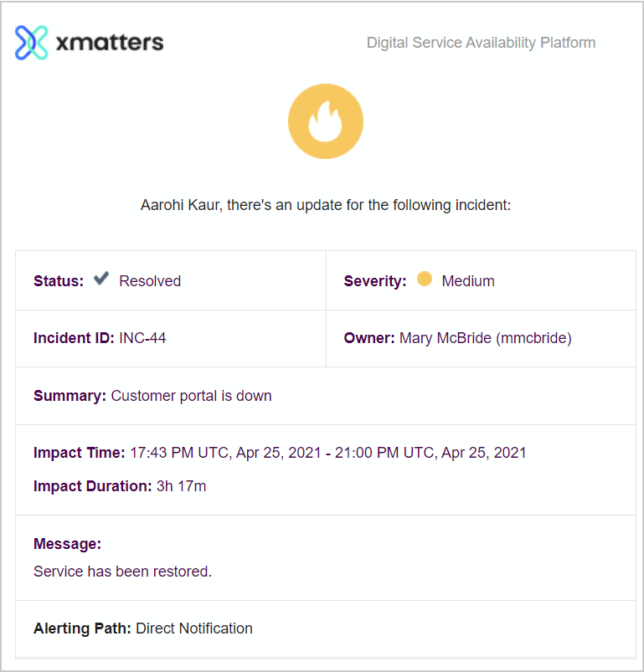Click the Status field label
The width and height of the screenshot is (644, 672).
coord(59,281)
